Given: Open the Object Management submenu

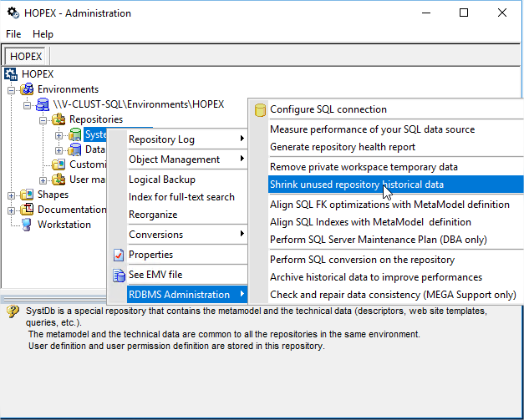Looking at the screenshot, I should click(x=184, y=159).
